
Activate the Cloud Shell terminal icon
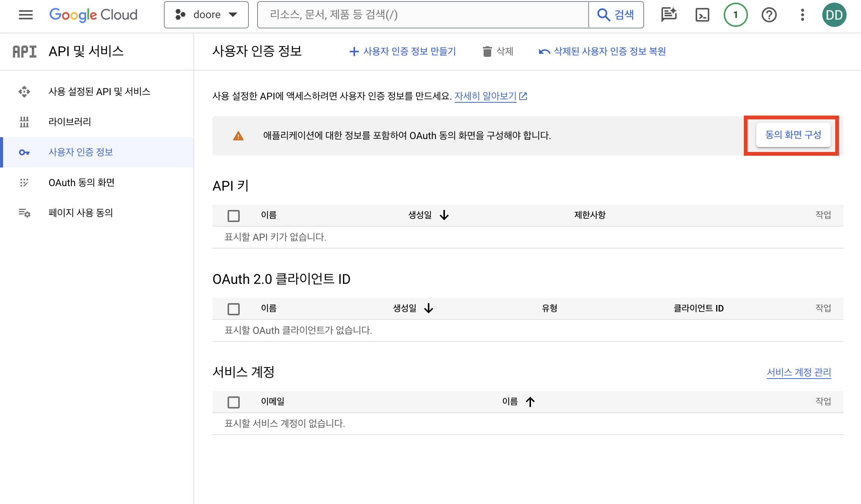pos(702,15)
